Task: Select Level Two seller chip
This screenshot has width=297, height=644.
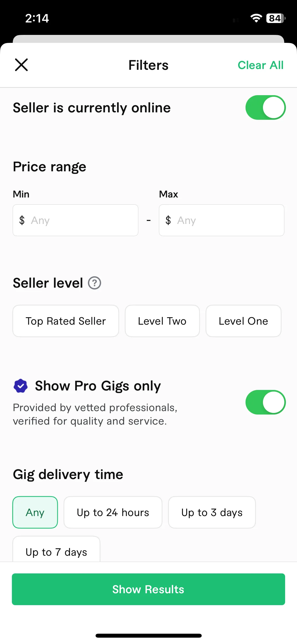Action: point(162,321)
